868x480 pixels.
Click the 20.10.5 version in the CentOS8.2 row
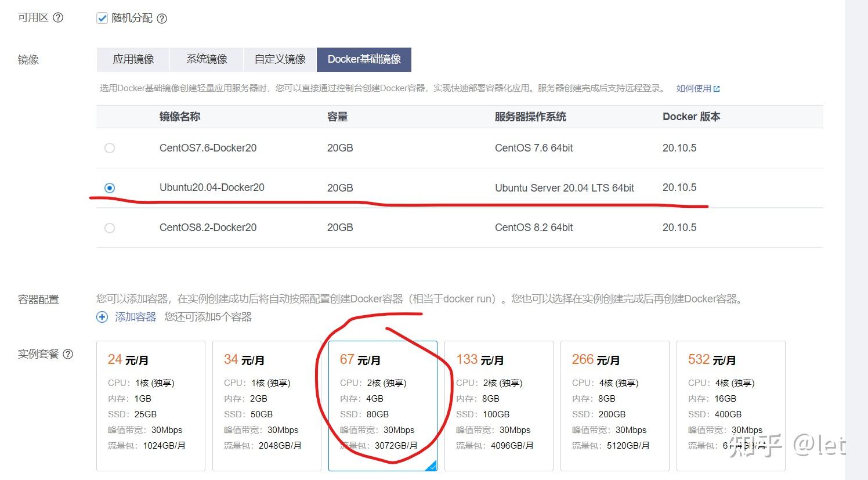point(679,228)
